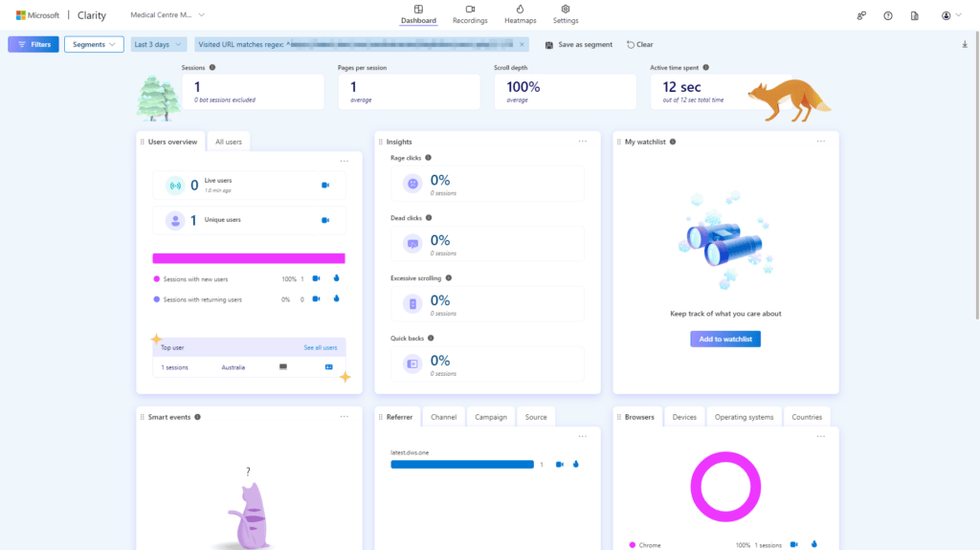
Task: Show info for Quick backs
Action: tap(431, 338)
